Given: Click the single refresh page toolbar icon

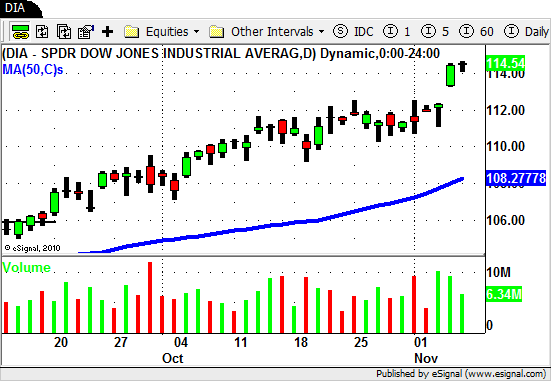Looking at the screenshot, I should point(42,32).
